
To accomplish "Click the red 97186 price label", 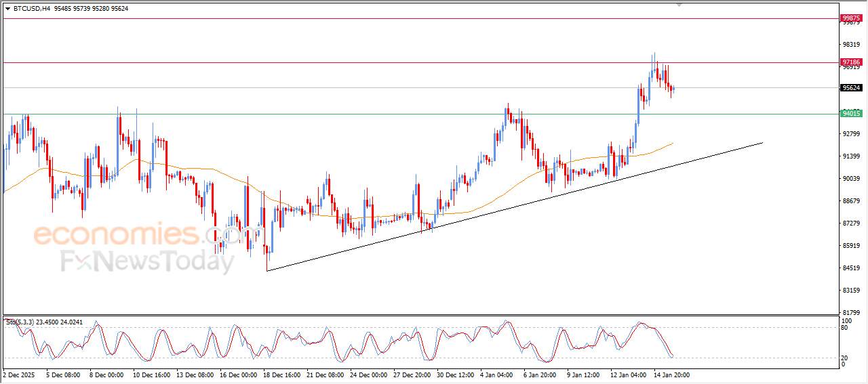I will click(850, 62).
